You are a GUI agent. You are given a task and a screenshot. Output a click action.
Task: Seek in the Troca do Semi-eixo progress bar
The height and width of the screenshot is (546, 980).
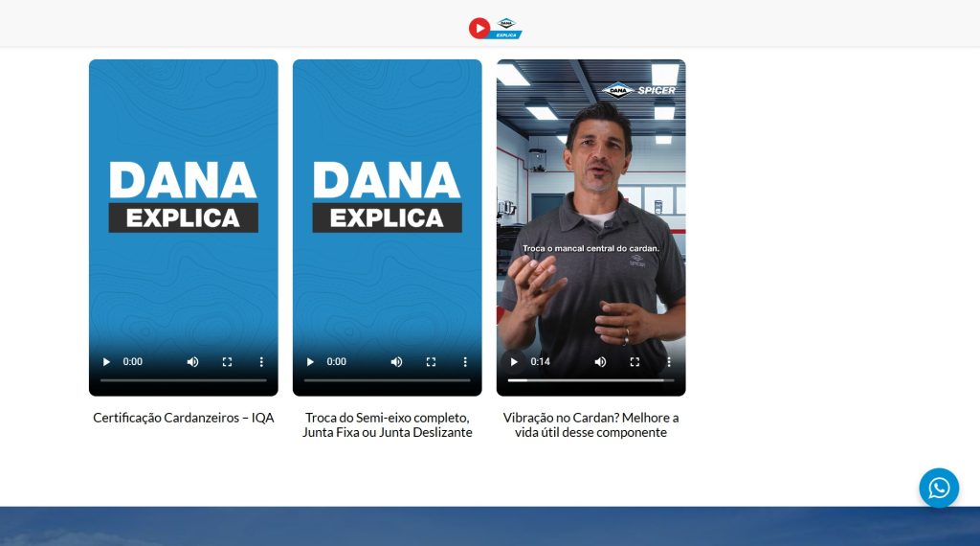point(388,379)
